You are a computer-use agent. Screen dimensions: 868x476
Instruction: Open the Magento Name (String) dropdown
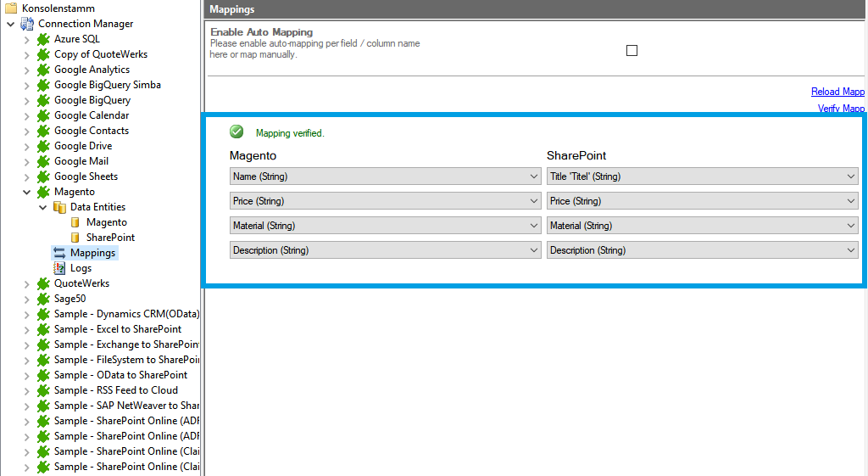click(386, 176)
